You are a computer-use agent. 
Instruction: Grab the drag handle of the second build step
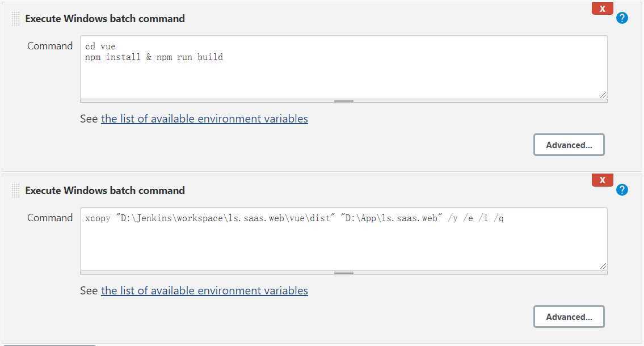[x=16, y=191]
